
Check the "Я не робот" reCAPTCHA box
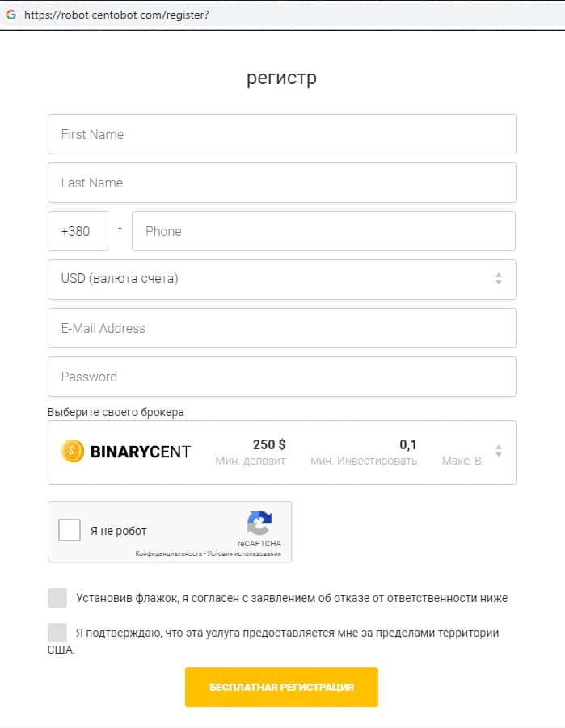click(x=70, y=531)
